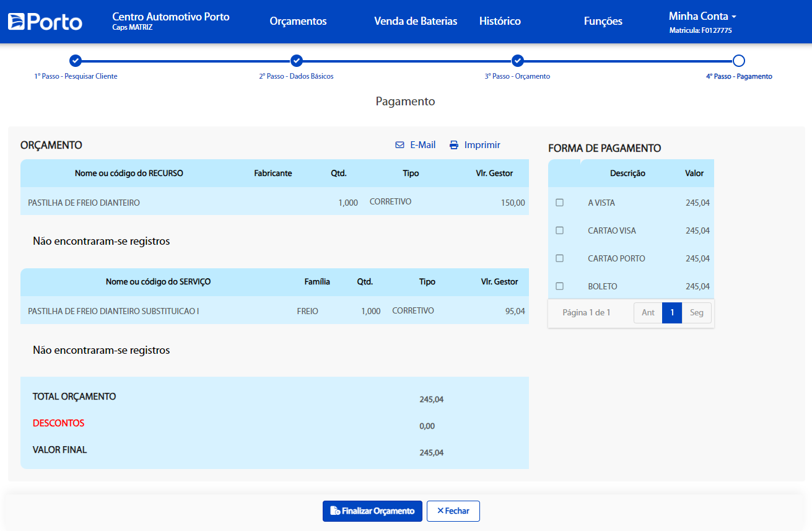Click 'Centro Automotivo Porto' title
The width and height of the screenshot is (812, 531).
pyautogui.click(x=171, y=17)
